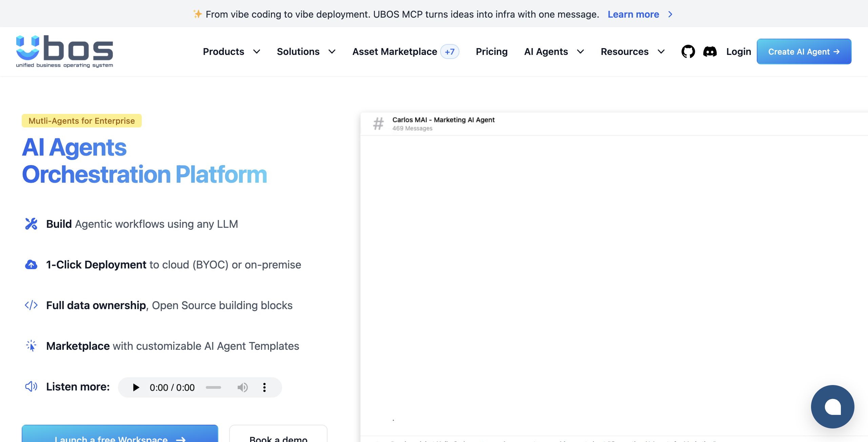Click the UBOS logo
The width and height of the screenshot is (868, 442).
(64, 52)
